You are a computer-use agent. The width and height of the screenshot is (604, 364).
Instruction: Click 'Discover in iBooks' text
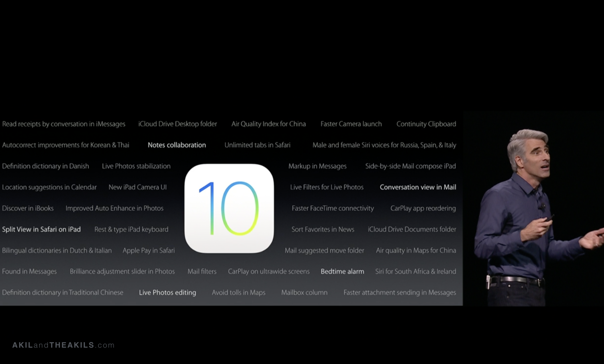(28, 208)
